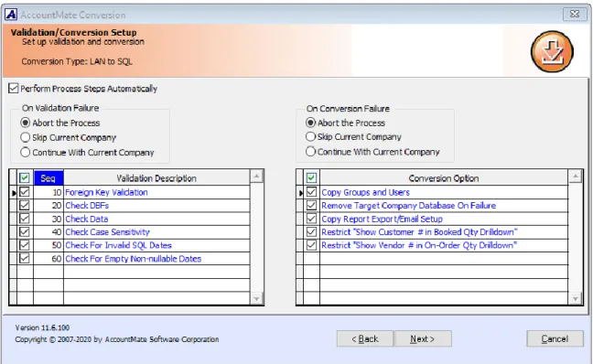Select Skip Current Company for validation failure
Image resolution: width=593 pixels, height=364 pixels.
[x=26, y=137]
